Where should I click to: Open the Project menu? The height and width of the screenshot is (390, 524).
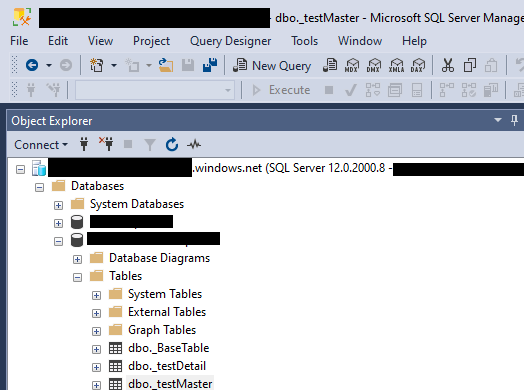151,41
